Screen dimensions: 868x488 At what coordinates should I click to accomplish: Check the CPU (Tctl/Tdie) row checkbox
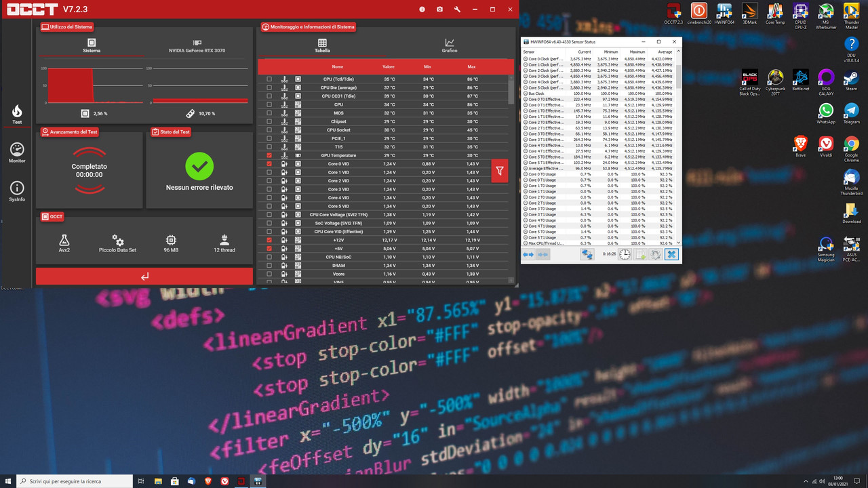(x=269, y=79)
